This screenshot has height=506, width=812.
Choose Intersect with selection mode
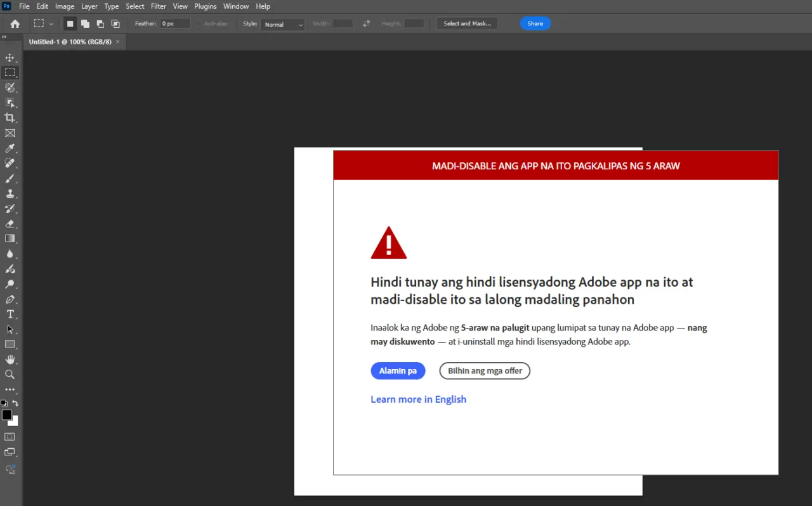(x=115, y=23)
